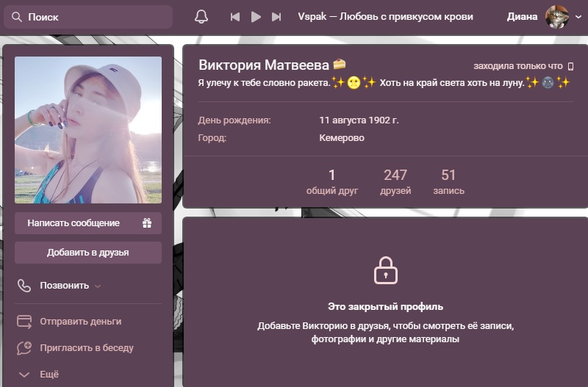Open Диана's account avatar in header

pyautogui.click(x=556, y=17)
